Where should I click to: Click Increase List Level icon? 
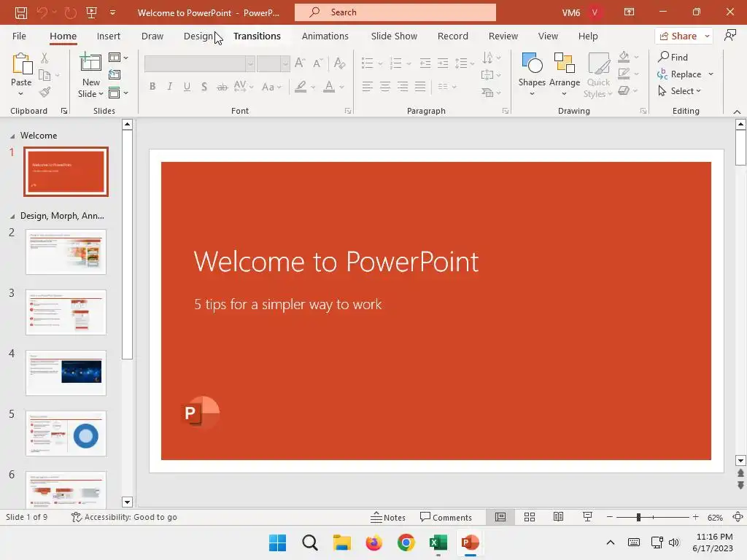443,63
